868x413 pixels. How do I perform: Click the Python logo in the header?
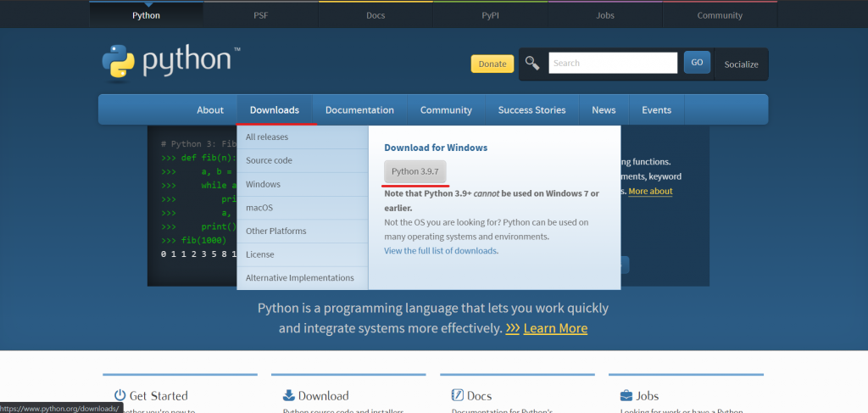(171, 62)
